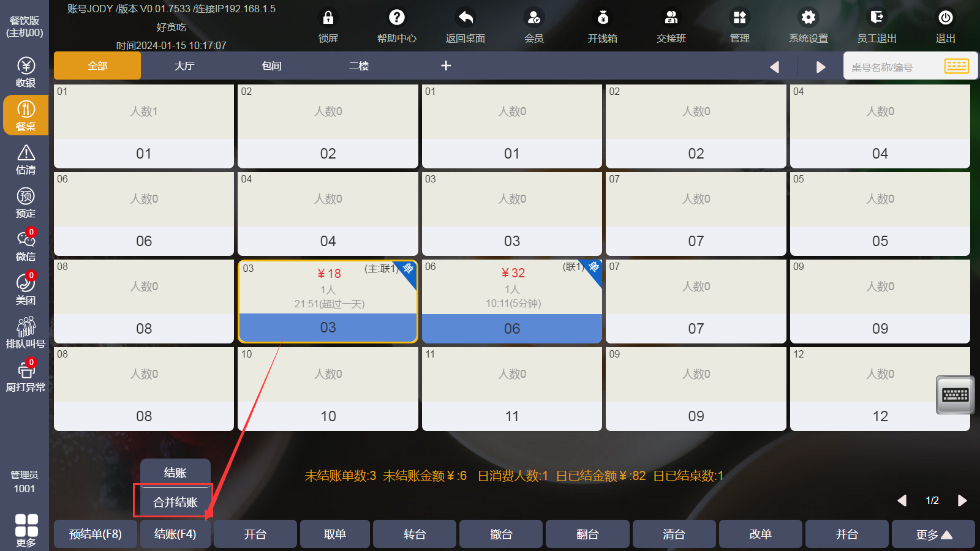
Task: Click the 返回桌面 return to desktop icon
Action: 466,26
